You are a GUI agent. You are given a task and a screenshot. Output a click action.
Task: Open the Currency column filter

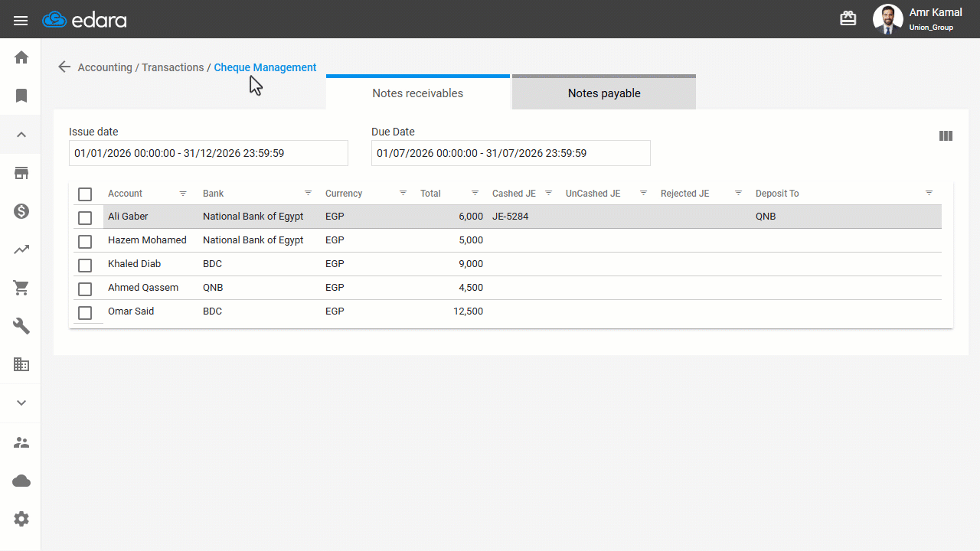click(403, 193)
